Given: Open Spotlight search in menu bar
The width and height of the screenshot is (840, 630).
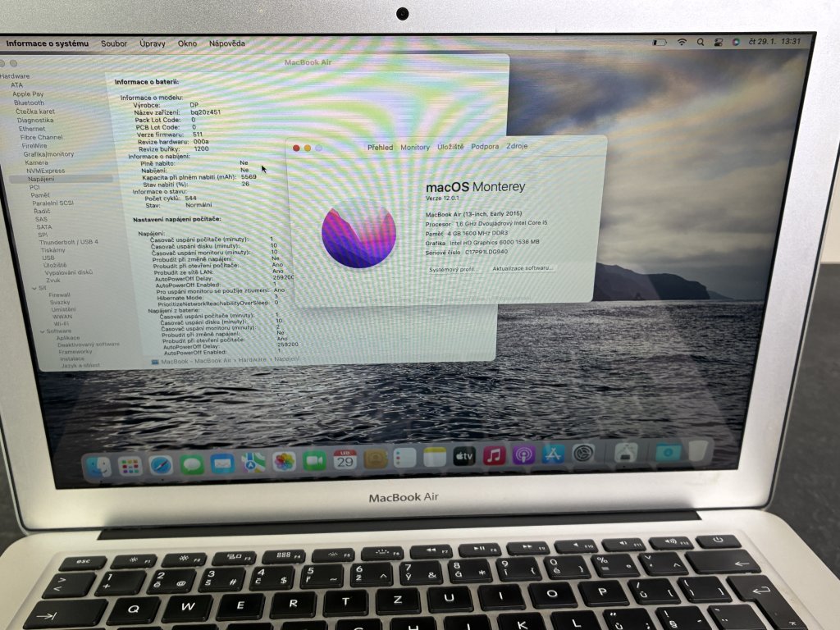Looking at the screenshot, I should click(701, 42).
